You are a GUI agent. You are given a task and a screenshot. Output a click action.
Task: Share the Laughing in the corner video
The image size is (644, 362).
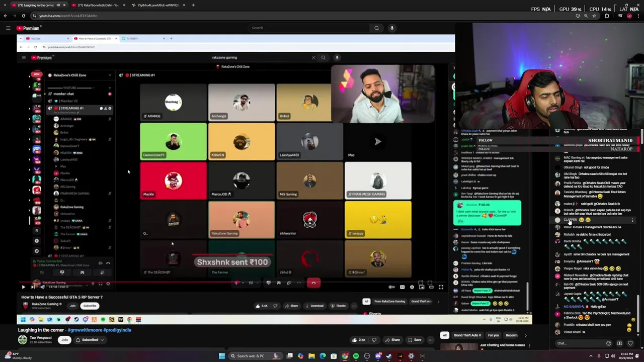pyautogui.click(x=392, y=340)
